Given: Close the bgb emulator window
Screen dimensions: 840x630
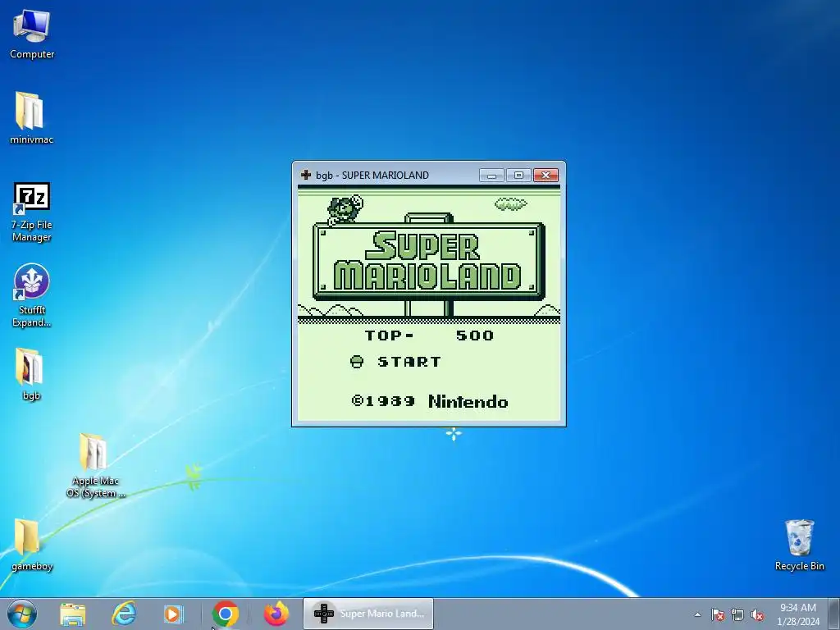Looking at the screenshot, I should pyautogui.click(x=546, y=176).
